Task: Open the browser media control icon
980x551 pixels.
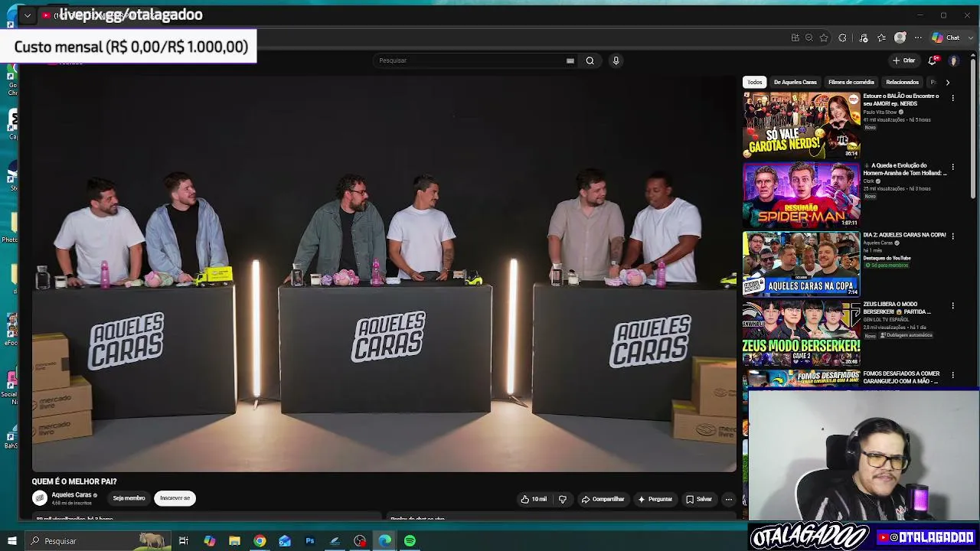Action: click(x=864, y=37)
